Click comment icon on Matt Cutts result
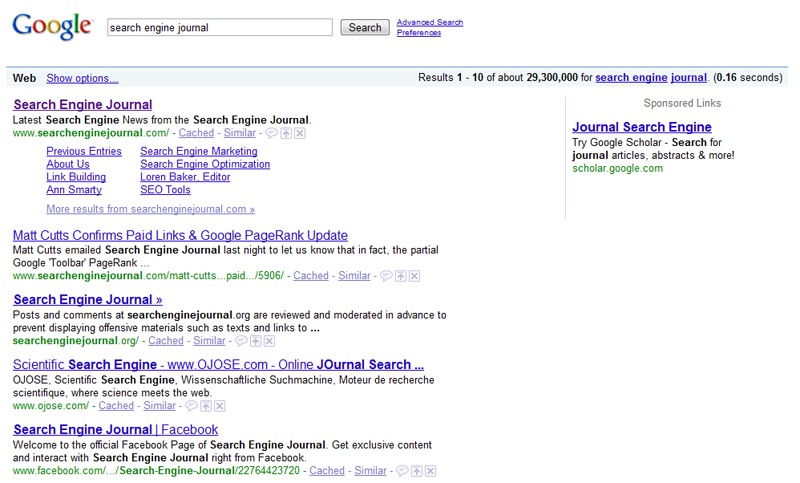This screenshot has width=800, height=483. point(386,276)
